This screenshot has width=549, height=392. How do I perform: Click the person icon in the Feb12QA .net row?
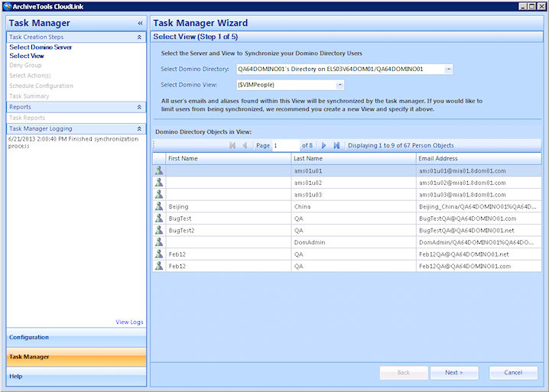159,254
